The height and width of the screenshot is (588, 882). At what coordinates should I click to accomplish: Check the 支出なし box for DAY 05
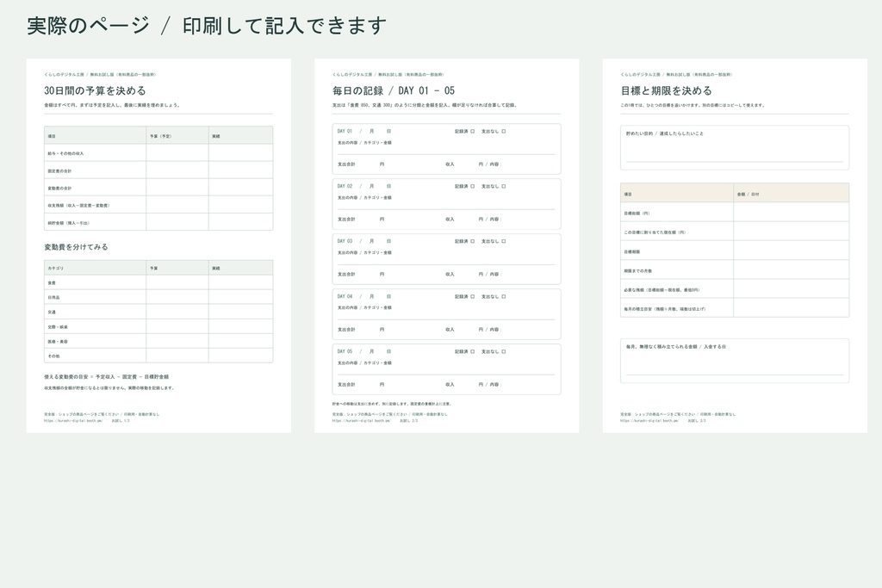tap(503, 352)
